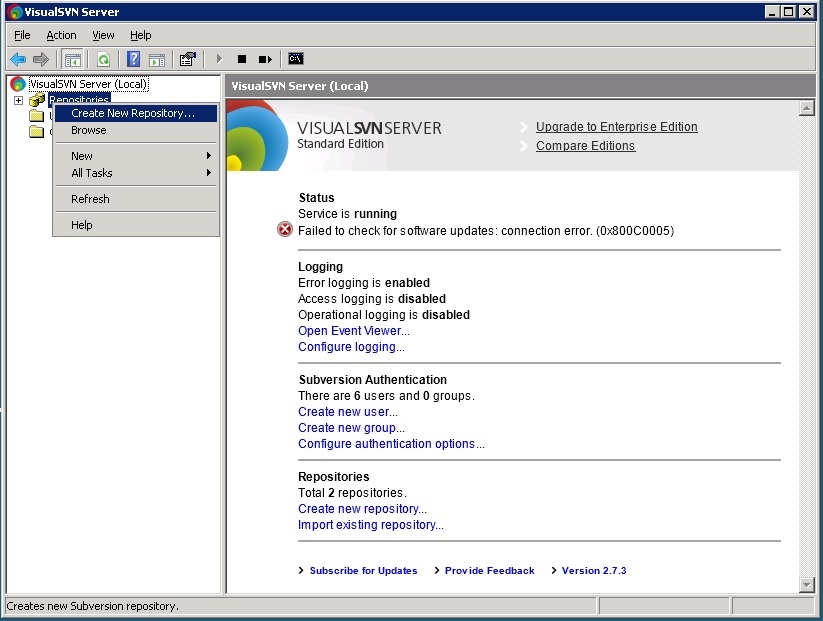Click the vertical scrollbar down arrow
This screenshot has height=621, width=823.
tap(808, 585)
